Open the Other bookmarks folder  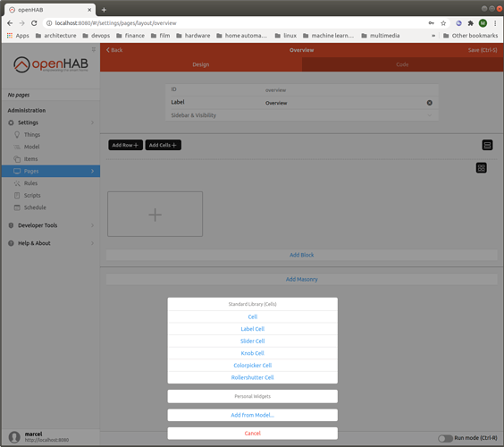click(x=470, y=36)
